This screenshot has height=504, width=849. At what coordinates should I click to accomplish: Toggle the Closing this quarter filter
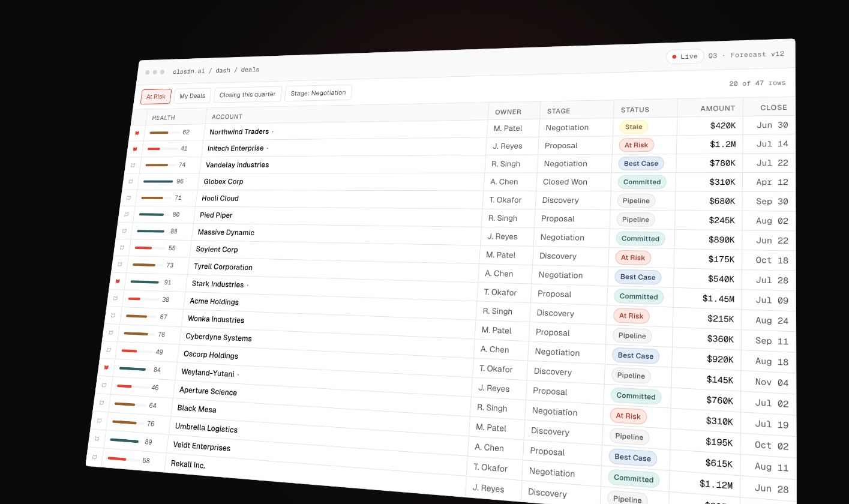tap(247, 94)
